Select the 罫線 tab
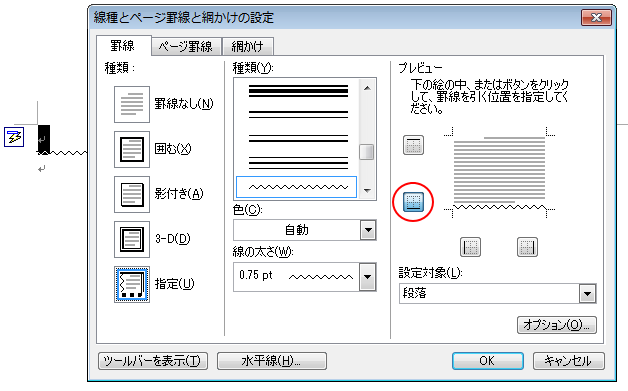This screenshot has height=391, width=628. coord(123,46)
